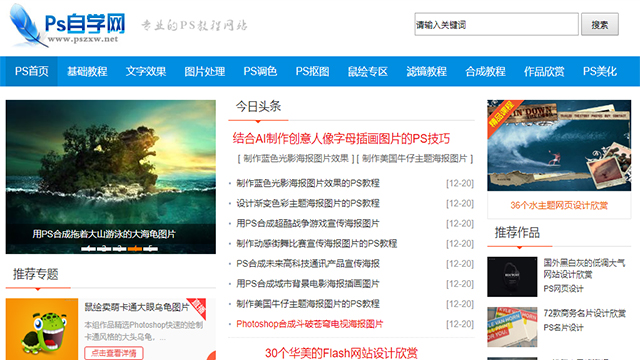
Task: Open the 作品欣赏 nav item
Action: (x=544, y=71)
